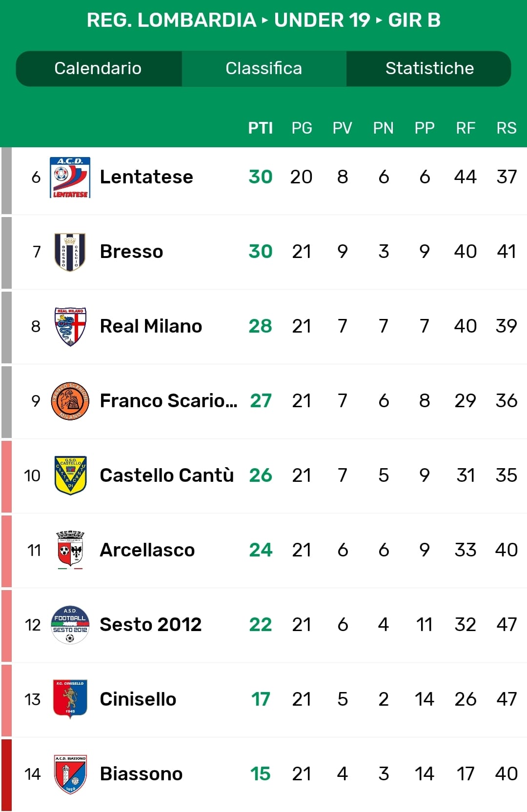Viewport: 527px width, 812px height.
Task: Tap the PG column header
Action: 302,128
